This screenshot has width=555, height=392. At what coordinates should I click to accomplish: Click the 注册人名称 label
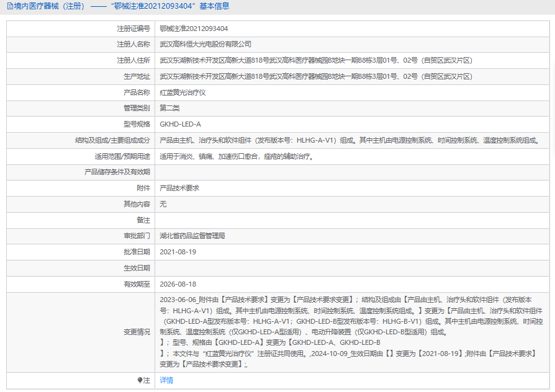[133, 44]
